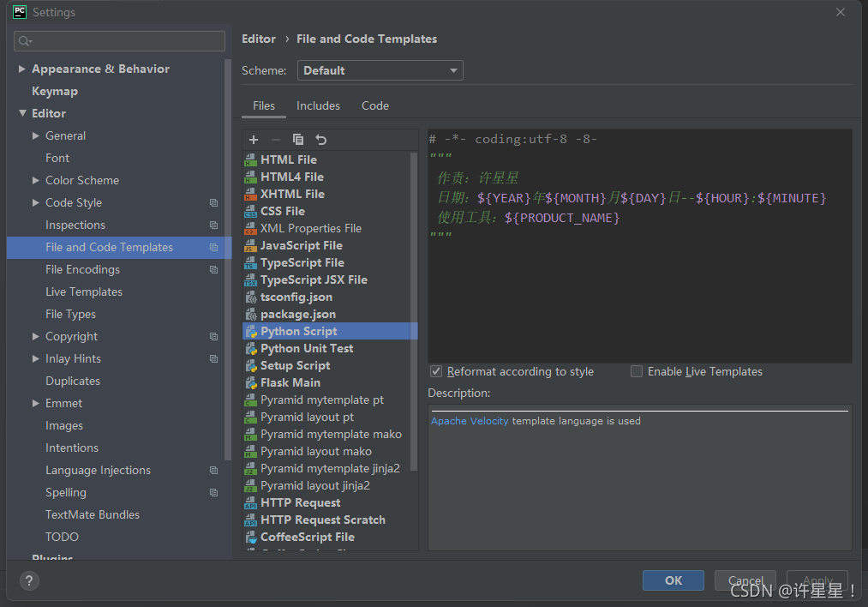The width and height of the screenshot is (868, 607).
Task: Add a new template with the plus icon
Action: (x=254, y=140)
